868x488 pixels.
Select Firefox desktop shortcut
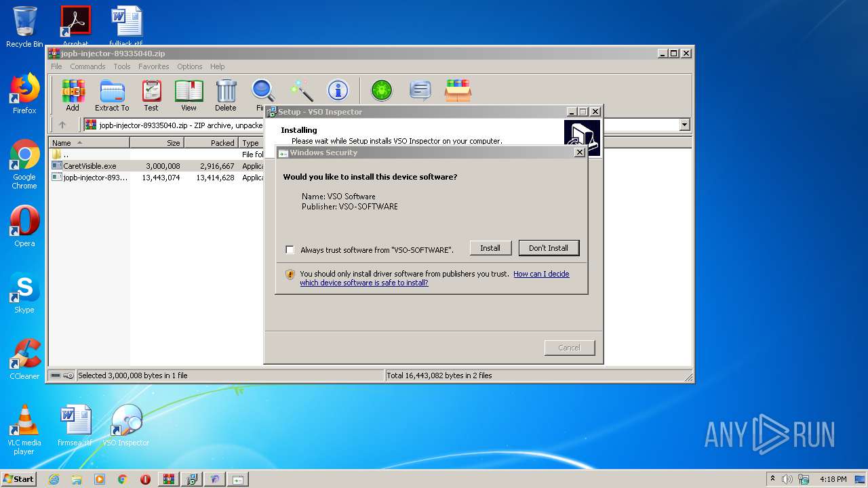pos(24,94)
